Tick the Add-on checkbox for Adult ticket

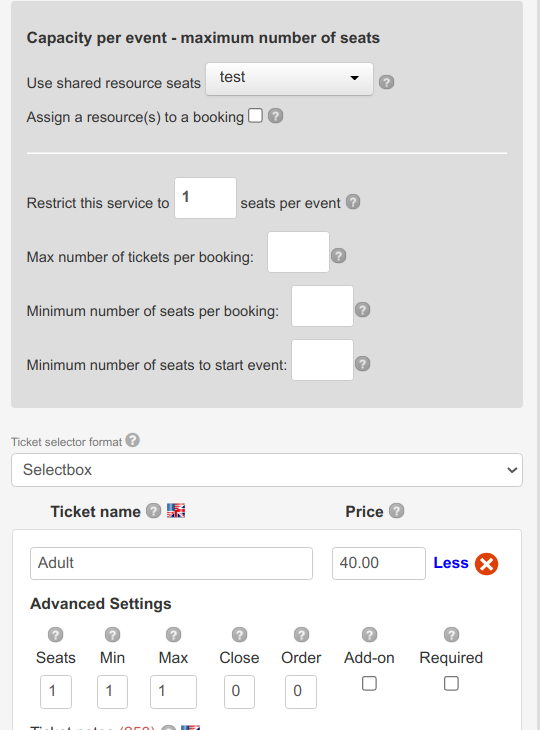point(369,683)
